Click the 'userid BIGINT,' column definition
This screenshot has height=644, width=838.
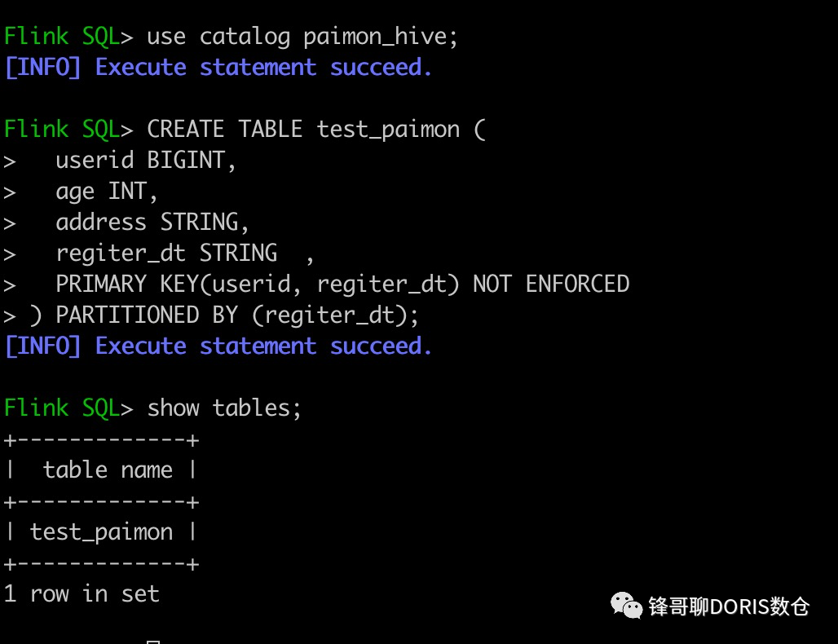click(x=146, y=161)
